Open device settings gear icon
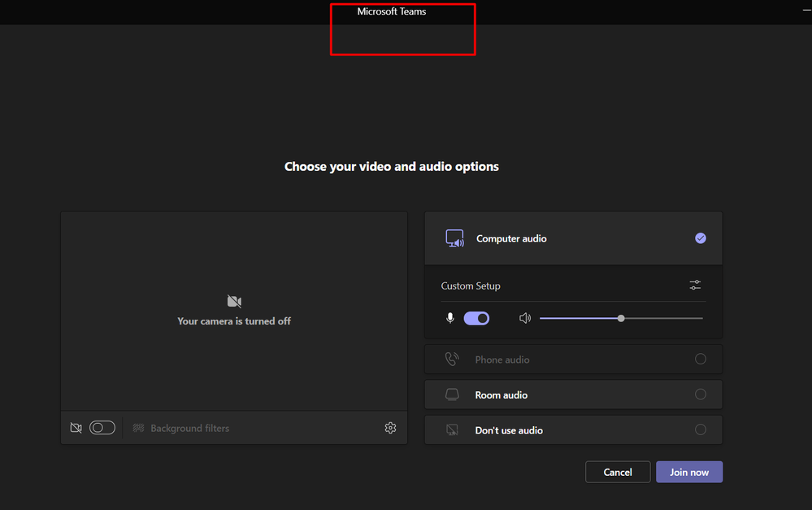This screenshot has width=812, height=510. [x=390, y=428]
